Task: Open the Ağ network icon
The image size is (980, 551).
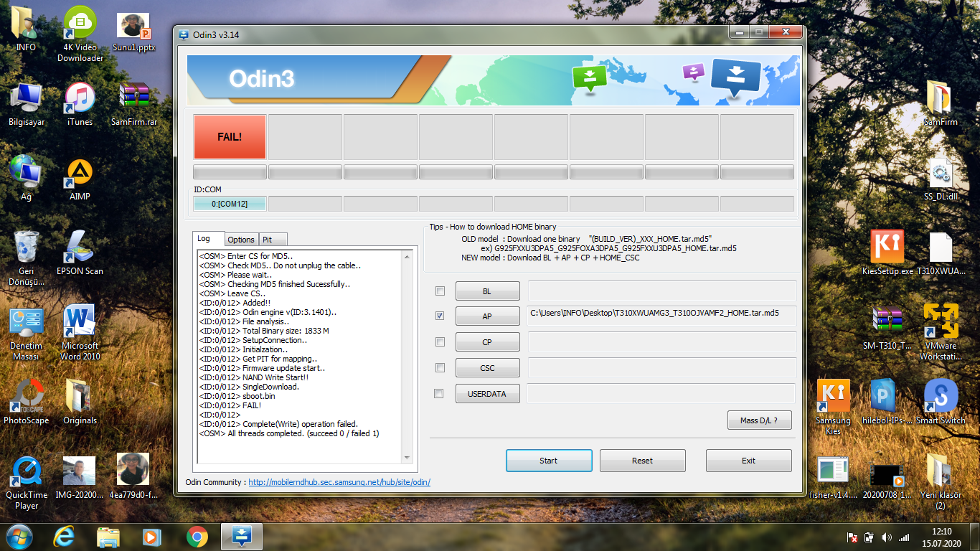Action: [26, 178]
